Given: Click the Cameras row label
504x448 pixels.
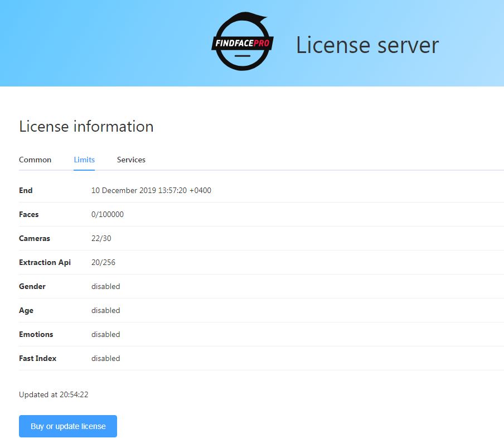Looking at the screenshot, I should 35,238.
